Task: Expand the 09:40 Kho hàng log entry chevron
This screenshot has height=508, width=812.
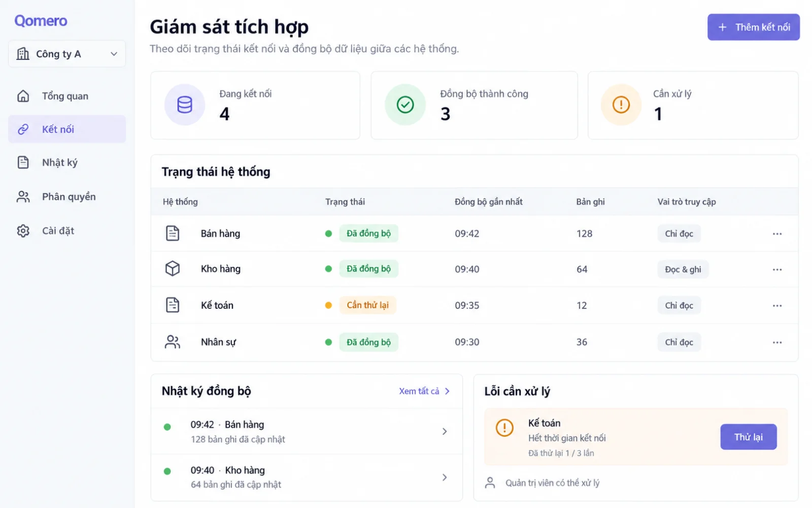Action: click(x=444, y=477)
